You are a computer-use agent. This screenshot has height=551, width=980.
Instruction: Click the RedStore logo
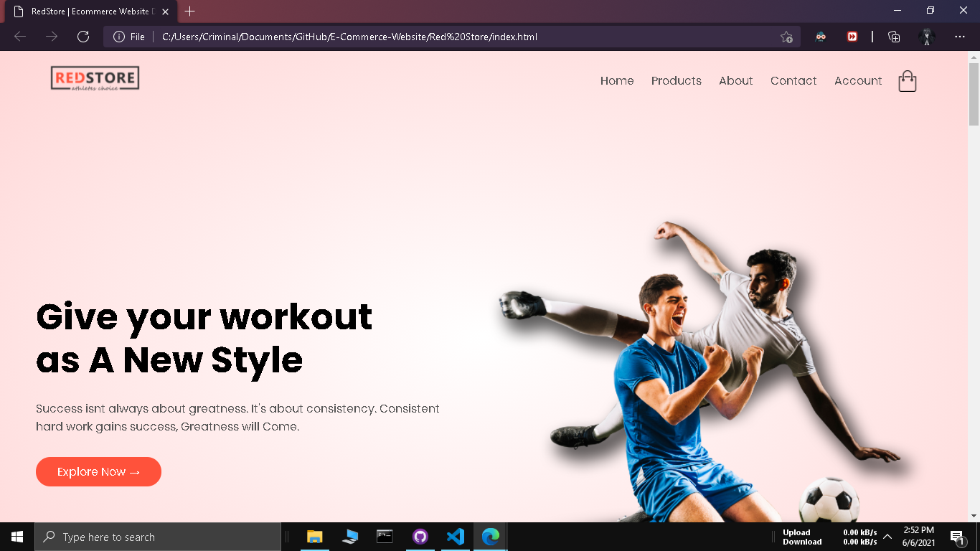[94, 78]
